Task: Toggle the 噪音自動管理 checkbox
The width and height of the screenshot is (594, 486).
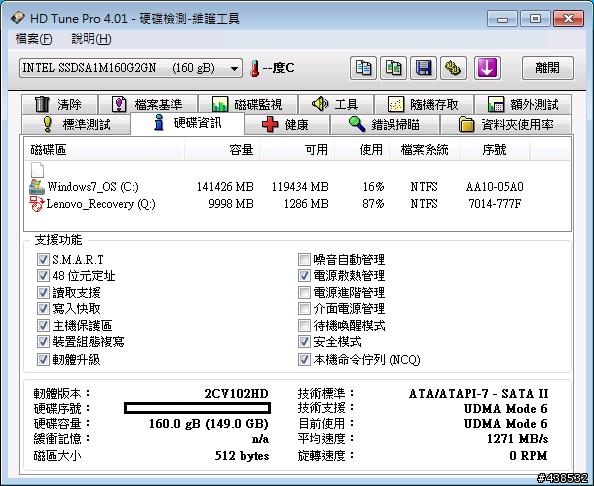Action: pyautogui.click(x=304, y=259)
